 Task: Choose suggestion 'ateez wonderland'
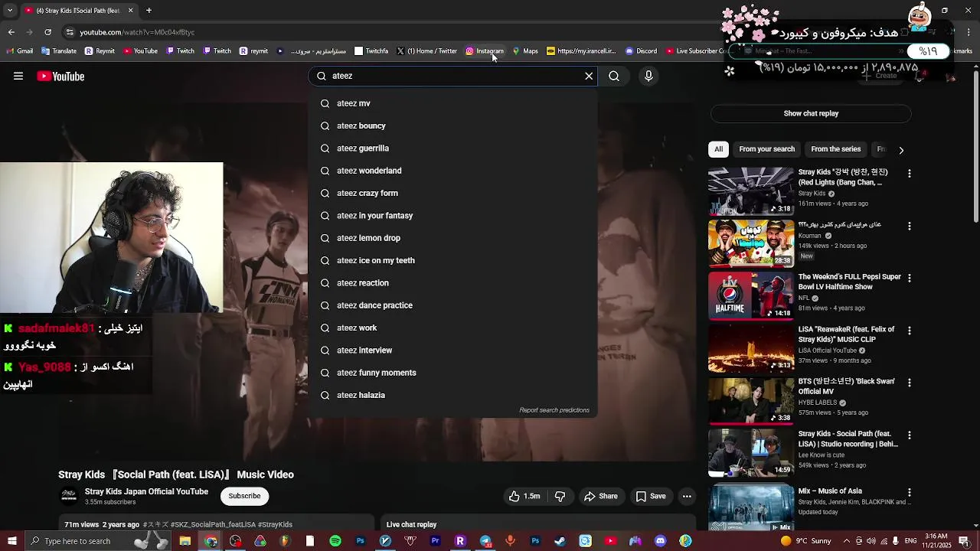452,171
